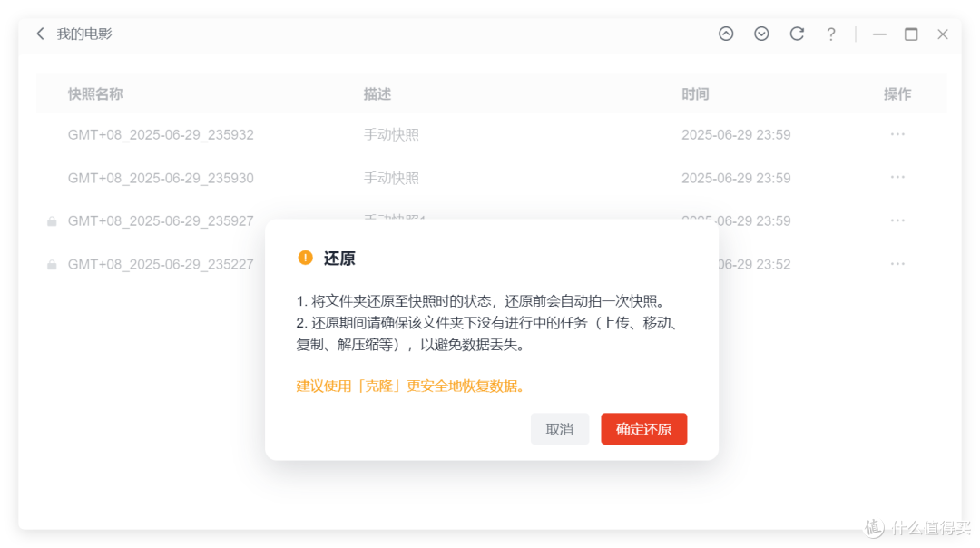Click the circled up-arrow icon in title bar
This screenshot has width=980, height=548.
726,34
